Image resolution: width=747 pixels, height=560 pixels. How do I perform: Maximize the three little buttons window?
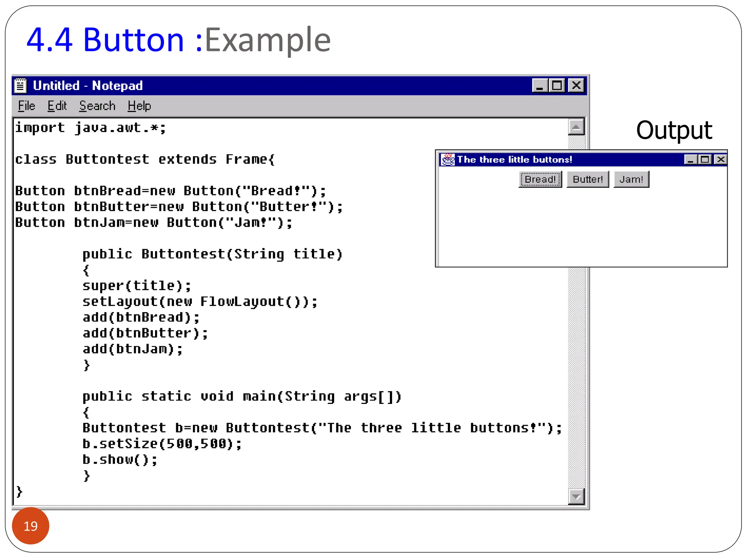click(705, 160)
